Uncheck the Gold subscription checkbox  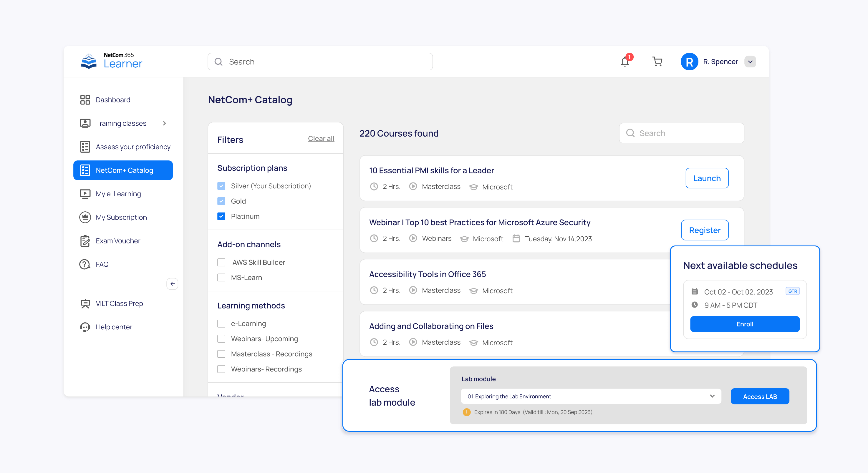click(x=221, y=201)
